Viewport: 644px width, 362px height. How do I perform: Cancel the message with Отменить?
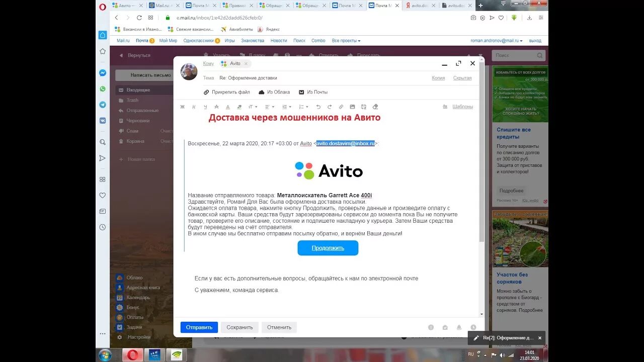coord(279,327)
